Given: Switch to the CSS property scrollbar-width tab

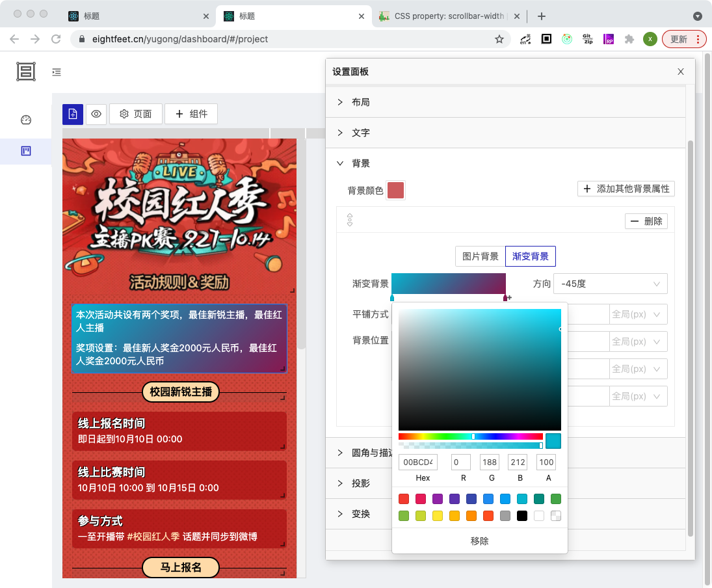Looking at the screenshot, I should (449, 16).
